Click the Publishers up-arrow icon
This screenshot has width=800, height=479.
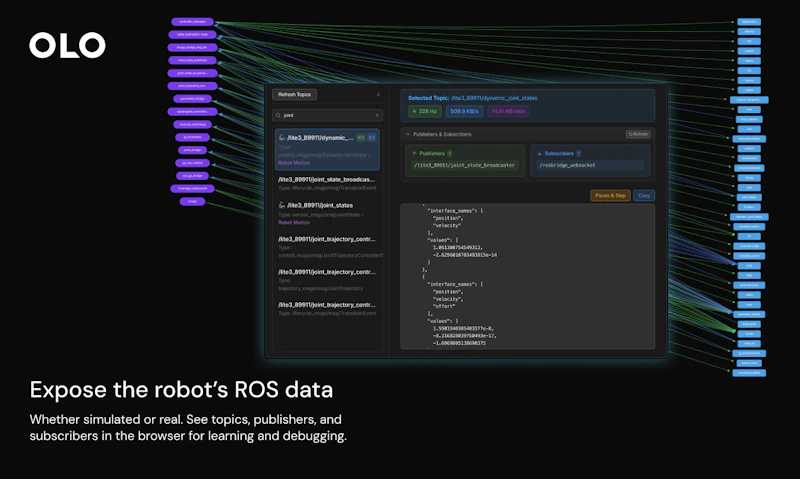point(414,153)
